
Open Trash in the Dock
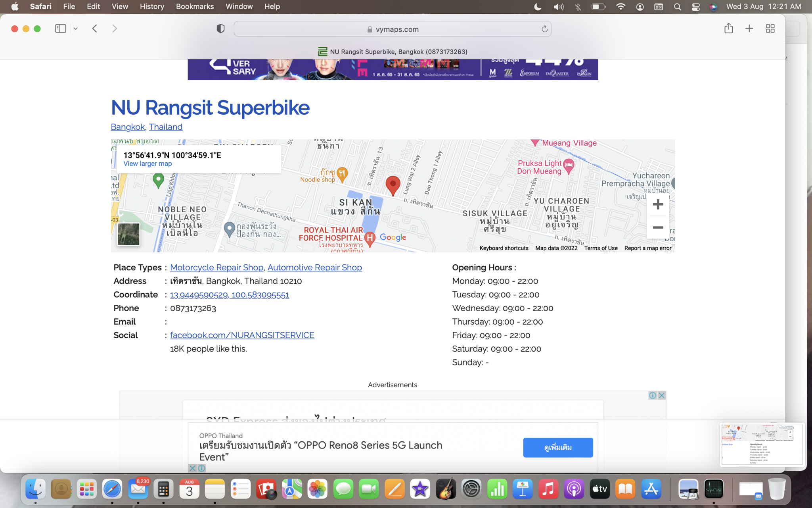(x=777, y=489)
